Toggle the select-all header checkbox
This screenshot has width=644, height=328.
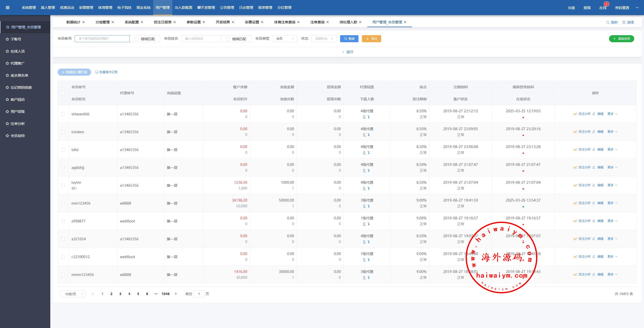pos(63,93)
